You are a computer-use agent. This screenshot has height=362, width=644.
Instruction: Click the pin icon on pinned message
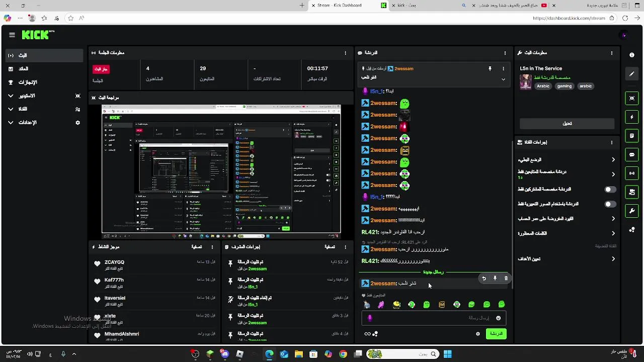490,69
